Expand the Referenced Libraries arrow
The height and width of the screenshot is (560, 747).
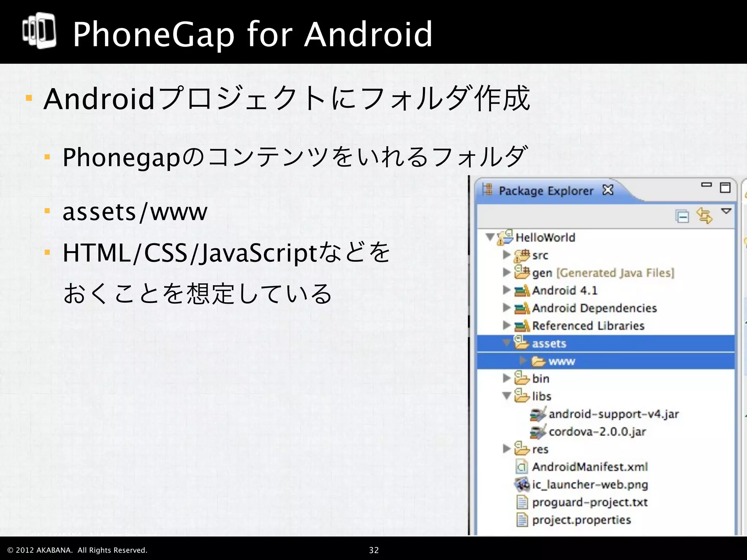pos(506,325)
